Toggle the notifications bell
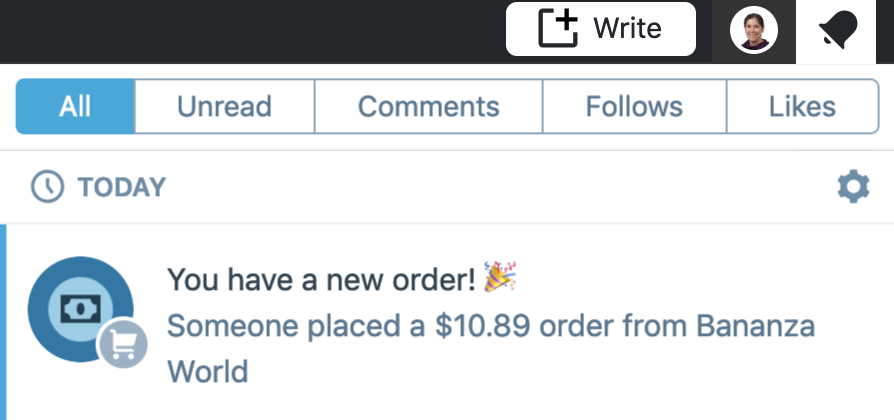 (836, 30)
